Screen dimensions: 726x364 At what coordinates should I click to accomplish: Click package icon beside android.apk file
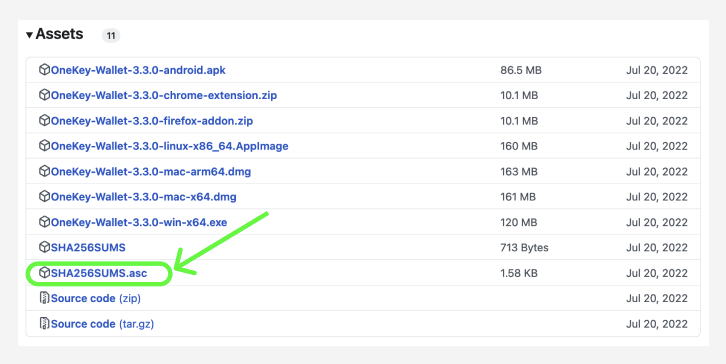tap(44, 70)
